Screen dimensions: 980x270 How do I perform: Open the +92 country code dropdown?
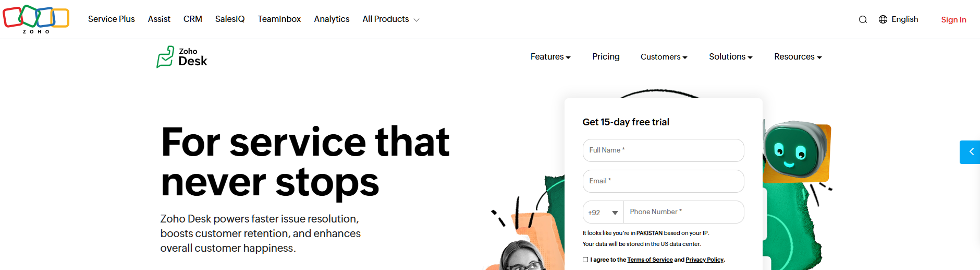pos(603,213)
